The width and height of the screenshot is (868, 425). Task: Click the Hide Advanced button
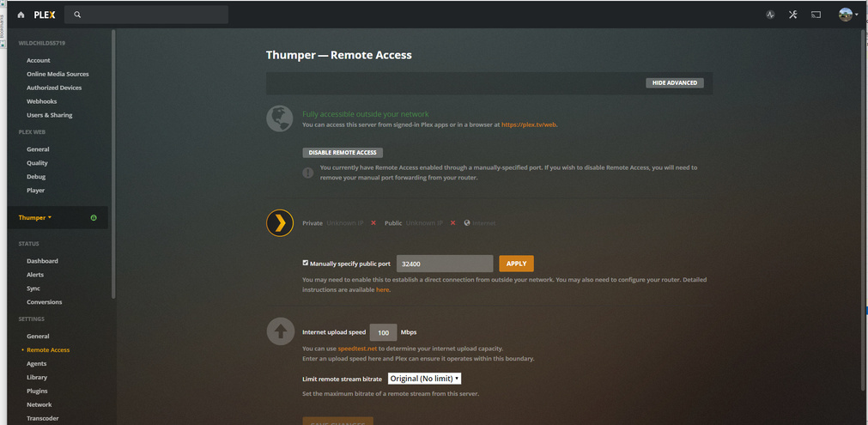[x=674, y=83]
